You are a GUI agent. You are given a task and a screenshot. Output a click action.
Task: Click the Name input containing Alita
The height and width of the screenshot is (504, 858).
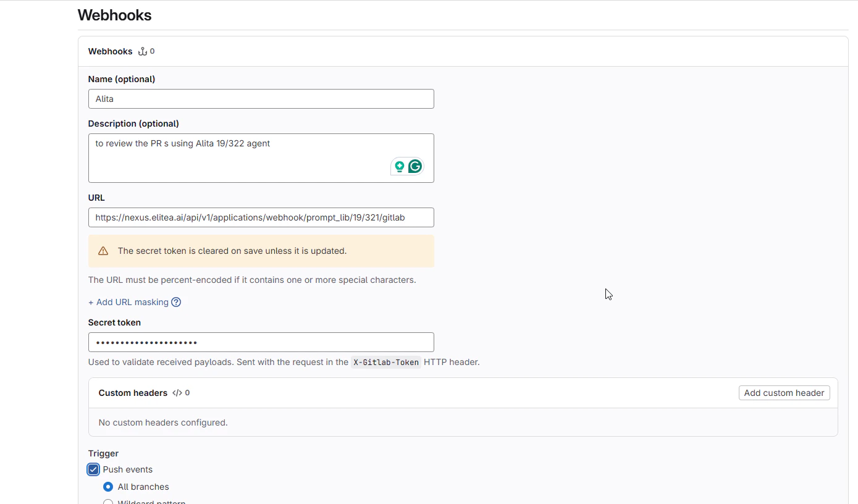point(261,99)
